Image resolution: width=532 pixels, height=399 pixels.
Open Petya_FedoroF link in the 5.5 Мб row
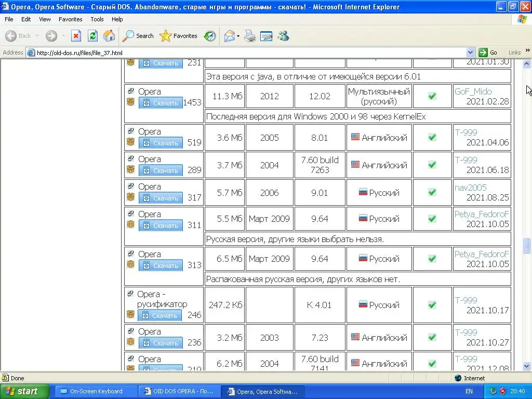point(482,214)
